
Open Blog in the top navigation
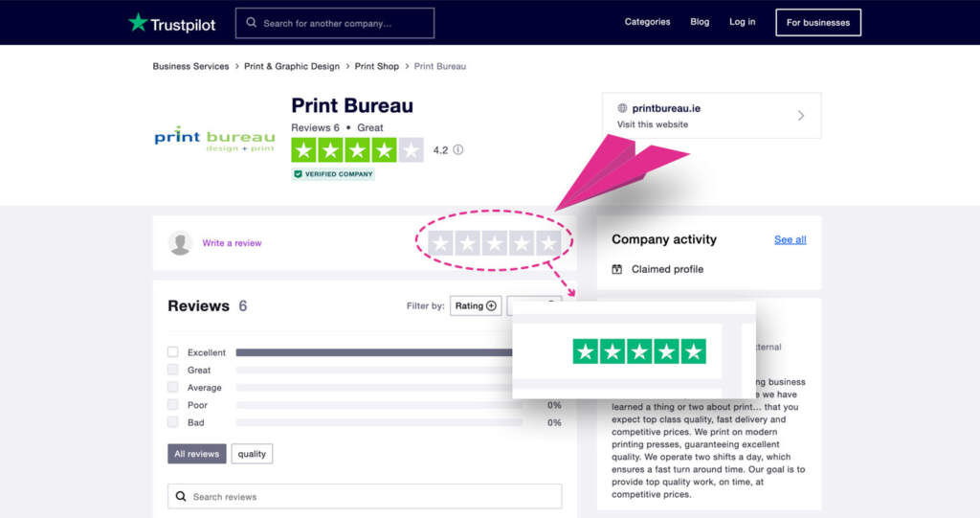pyautogui.click(x=700, y=22)
